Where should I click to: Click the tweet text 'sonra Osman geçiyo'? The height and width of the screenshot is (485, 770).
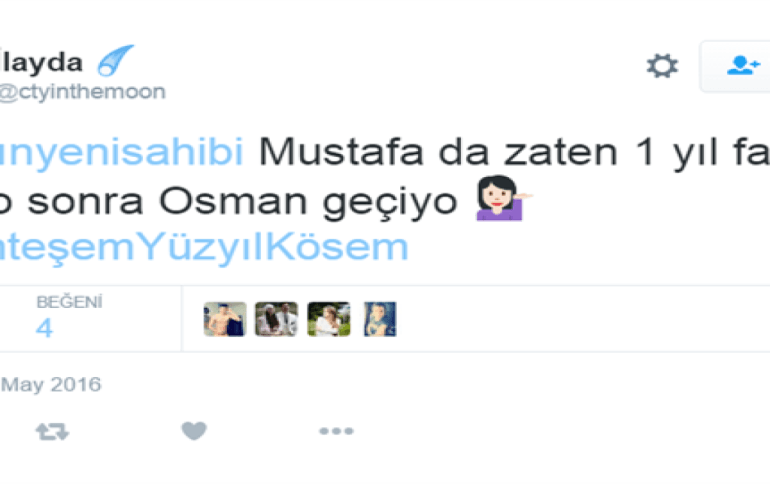pos(243,202)
